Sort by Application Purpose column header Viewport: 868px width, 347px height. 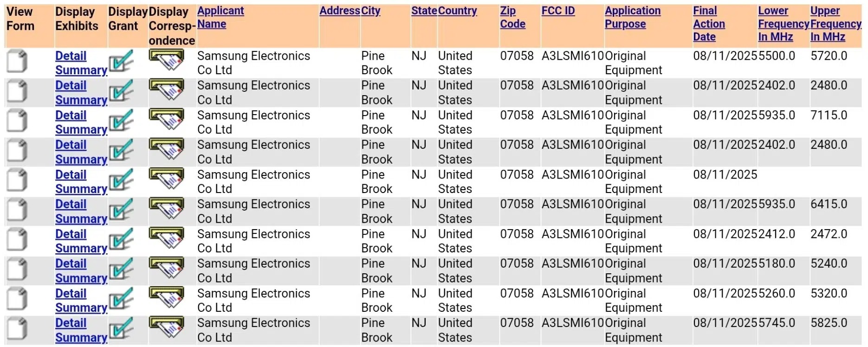click(x=633, y=17)
